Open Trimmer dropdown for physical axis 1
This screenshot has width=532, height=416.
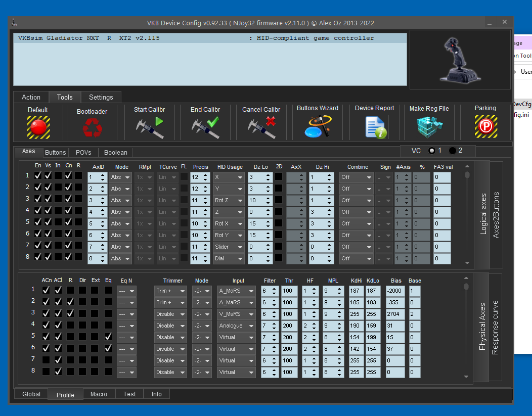click(x=170, y=291)
